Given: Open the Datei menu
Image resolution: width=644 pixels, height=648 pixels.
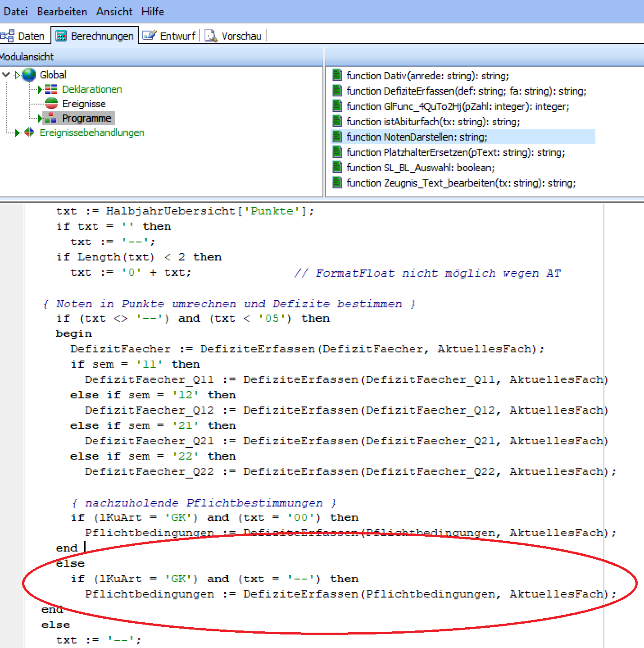Looking at the screenshot, I should tap(16, 11).
